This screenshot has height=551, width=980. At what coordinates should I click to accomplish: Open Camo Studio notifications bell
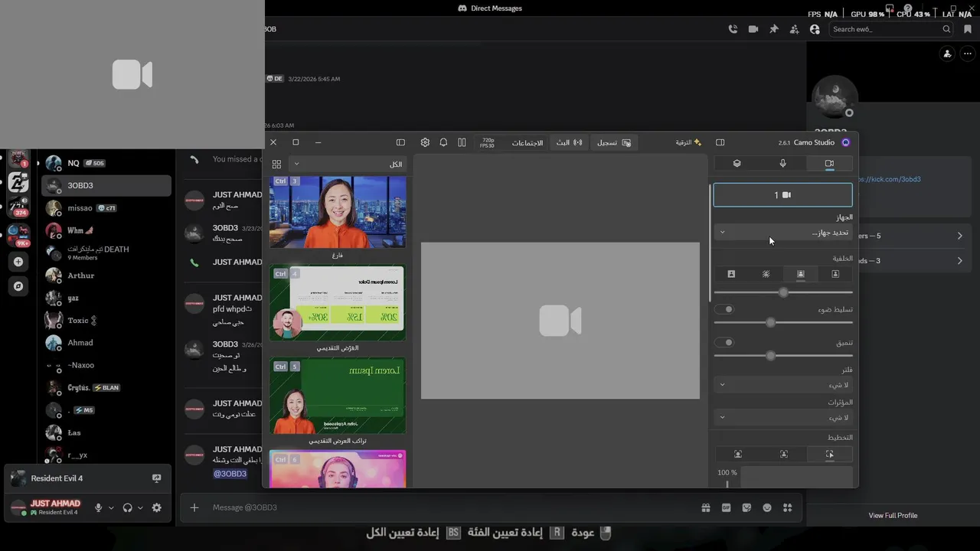[x=443, y=142]
